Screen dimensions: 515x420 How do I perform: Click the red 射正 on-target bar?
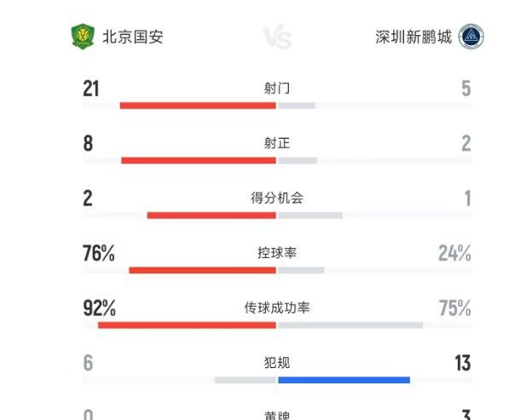(199, 160)
